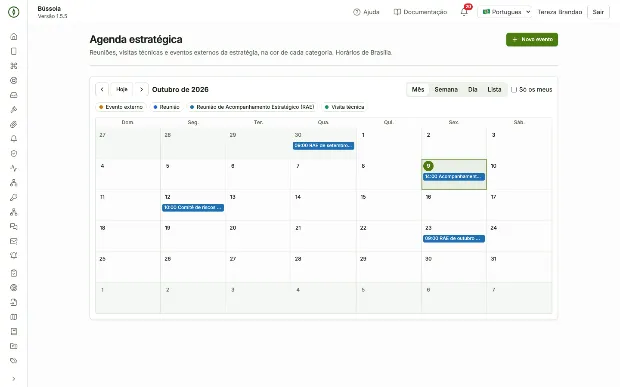This screenshot has width=620, height=387.
Task: Open the envelope mail sidebar icon
Action: click(13, 241)
